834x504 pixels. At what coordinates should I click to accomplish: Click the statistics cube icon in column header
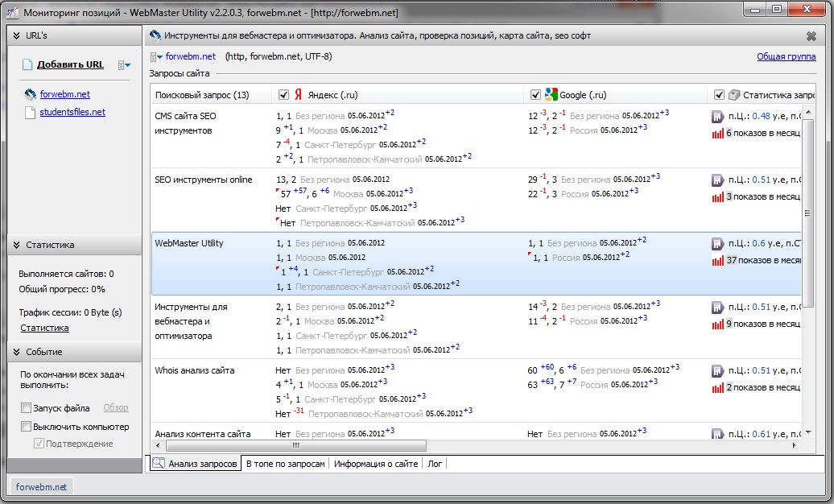(733, 95)
